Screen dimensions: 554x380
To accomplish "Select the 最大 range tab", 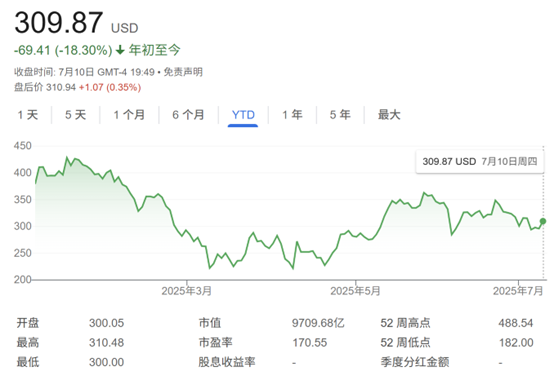I will coord(389,115).
